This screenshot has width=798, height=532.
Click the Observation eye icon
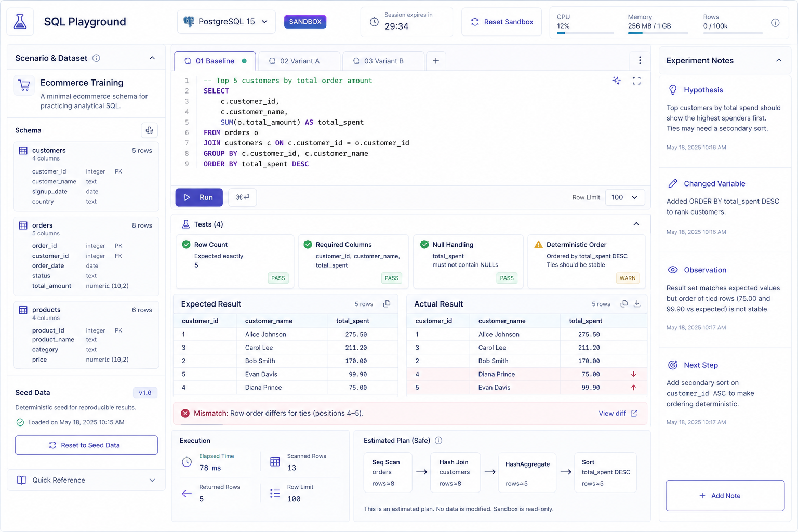(673, 270)
